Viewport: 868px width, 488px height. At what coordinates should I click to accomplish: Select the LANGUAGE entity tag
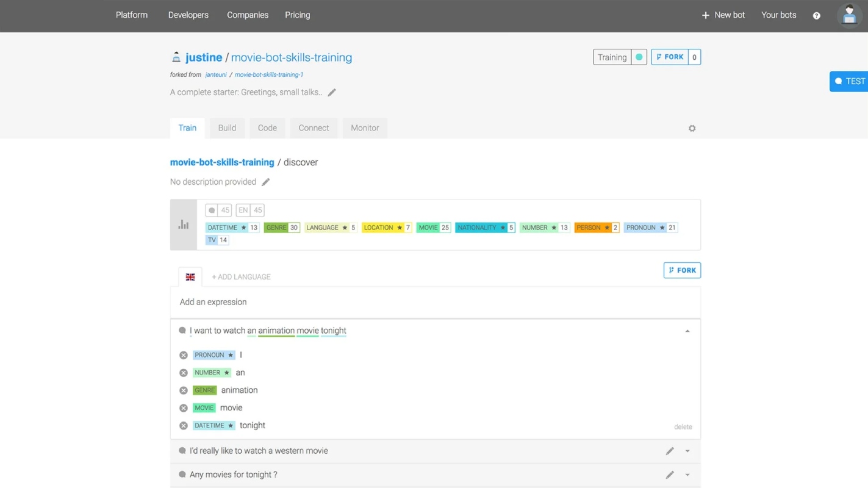click(x=331, y=228)
